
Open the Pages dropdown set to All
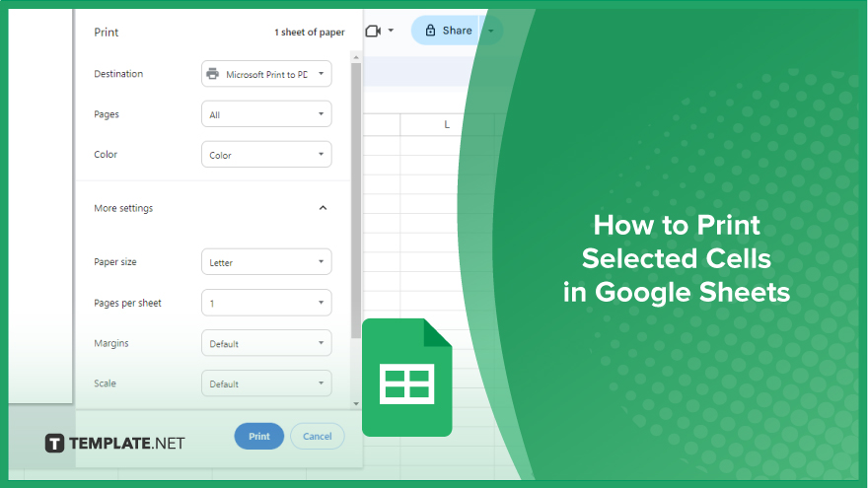point(266,114)
